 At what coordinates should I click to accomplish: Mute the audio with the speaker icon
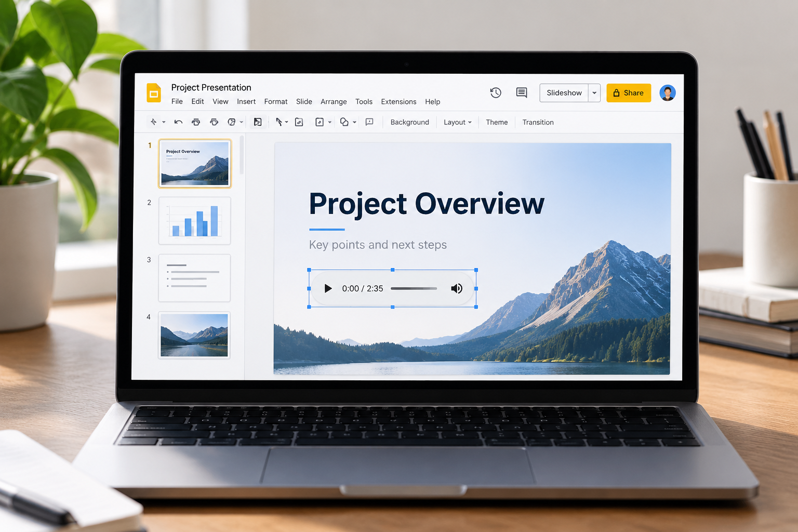[x=457, y=288]
